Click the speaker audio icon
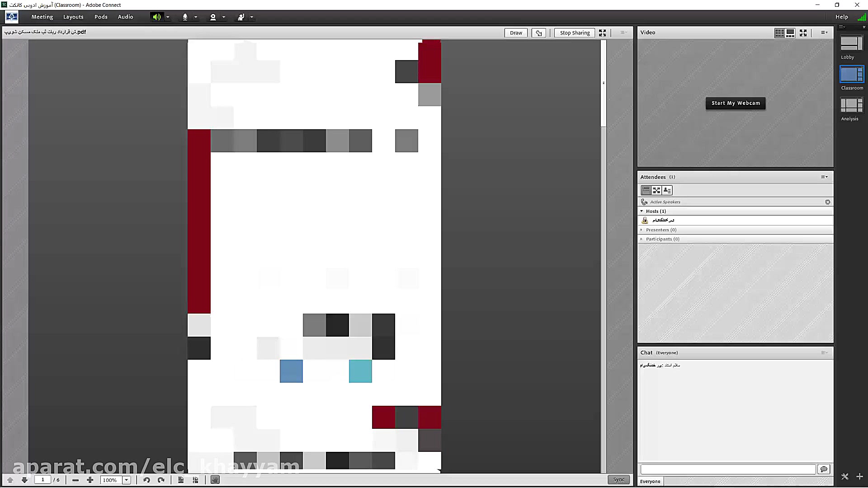This screenshot has width=868, height=488. [156, 17]
